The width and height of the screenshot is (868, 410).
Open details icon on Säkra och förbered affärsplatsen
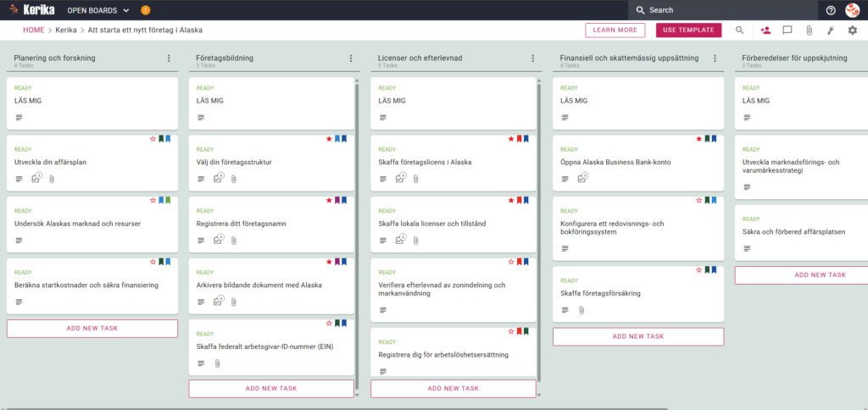point(748,248)
